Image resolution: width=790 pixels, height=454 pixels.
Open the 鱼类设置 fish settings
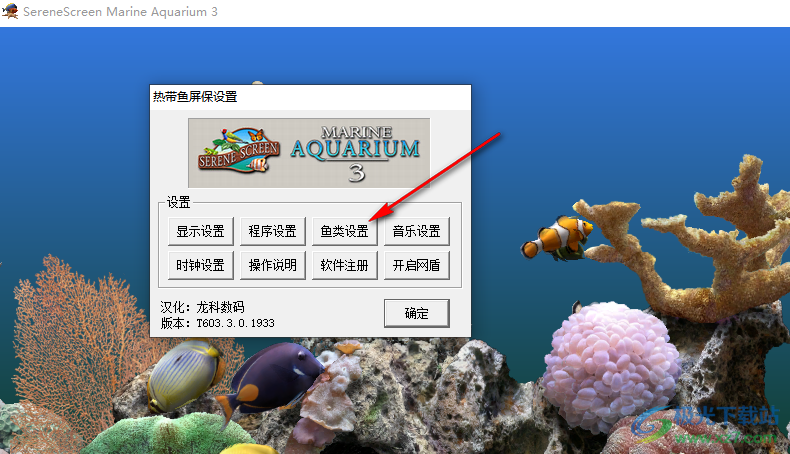tap(345, 231)
